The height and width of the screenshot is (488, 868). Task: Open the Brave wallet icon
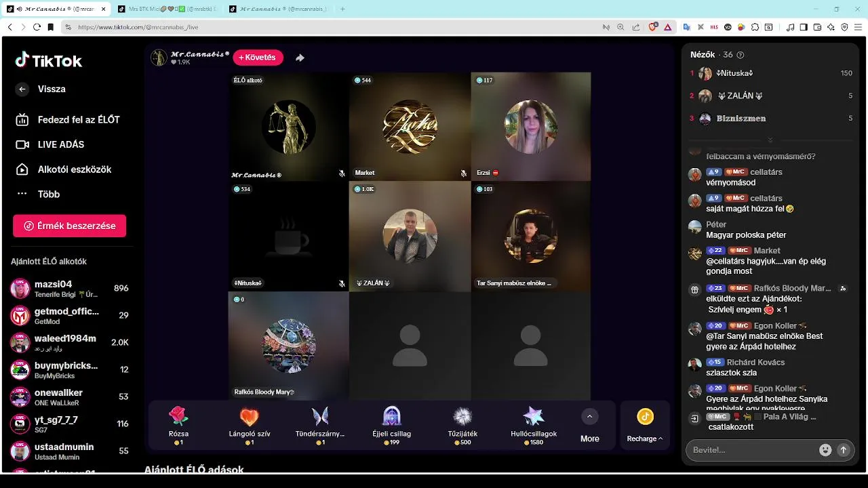(x=817, y=27)
